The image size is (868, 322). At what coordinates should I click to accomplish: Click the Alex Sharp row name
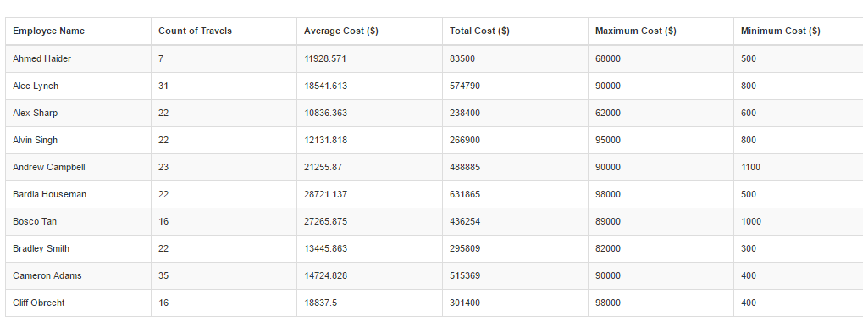[x=79, y=113]
